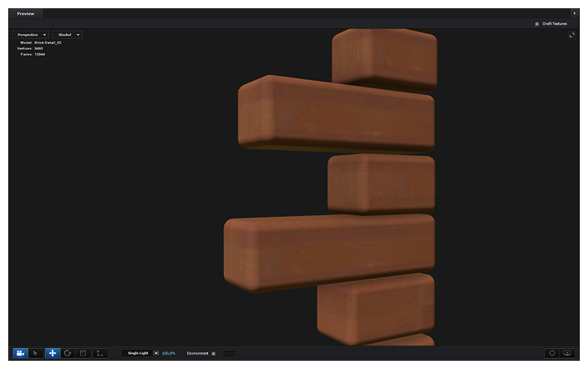
Task: Switch to the Preview tab
Action: 25,14
